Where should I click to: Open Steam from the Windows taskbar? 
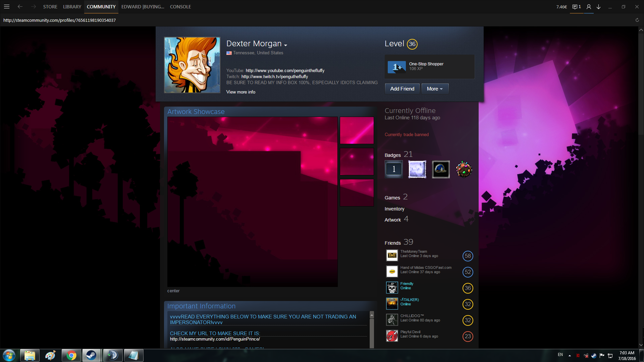pos(91,355)
